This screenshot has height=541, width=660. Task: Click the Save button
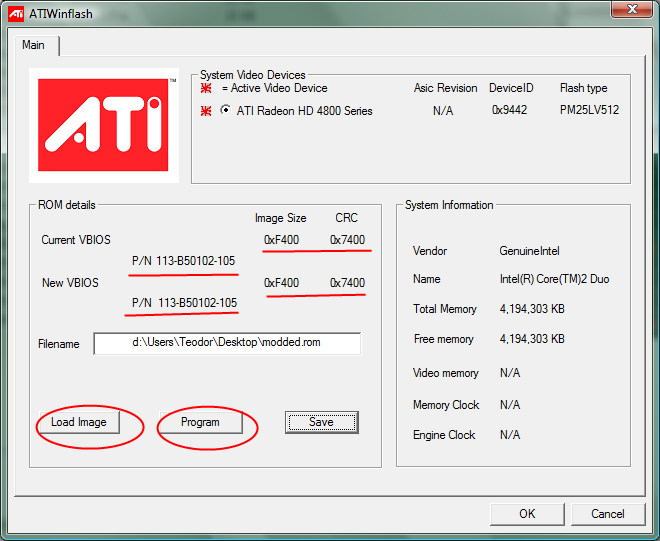pos(322,422)
